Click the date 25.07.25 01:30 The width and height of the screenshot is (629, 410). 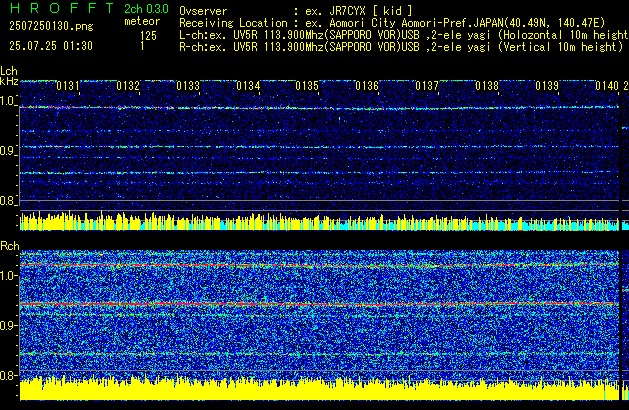[51, 46]
